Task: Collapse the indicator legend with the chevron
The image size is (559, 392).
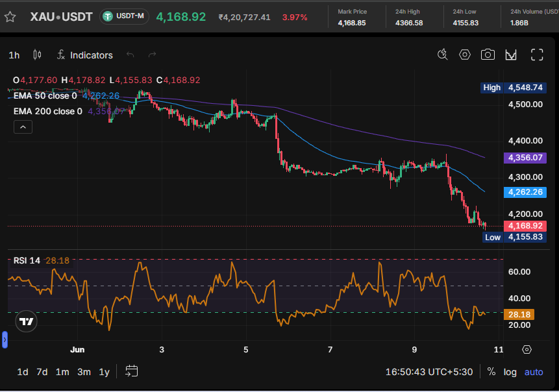Action: [x=23, y=127]
